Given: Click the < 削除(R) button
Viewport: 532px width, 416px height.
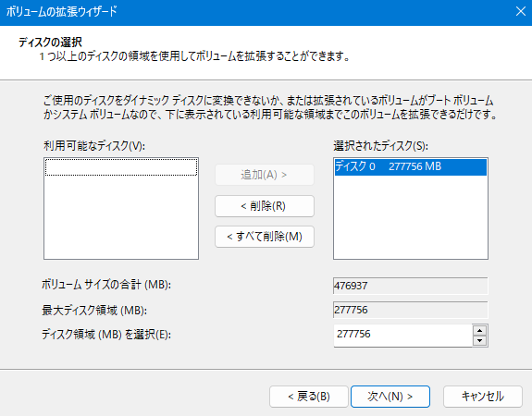Looking at the screenshot, I should coord(265,206).
